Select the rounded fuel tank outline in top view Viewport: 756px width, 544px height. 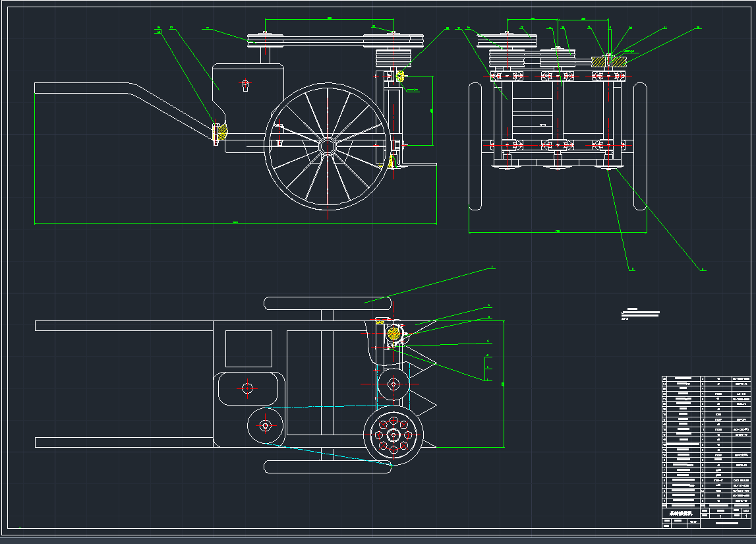coord(248,388)
